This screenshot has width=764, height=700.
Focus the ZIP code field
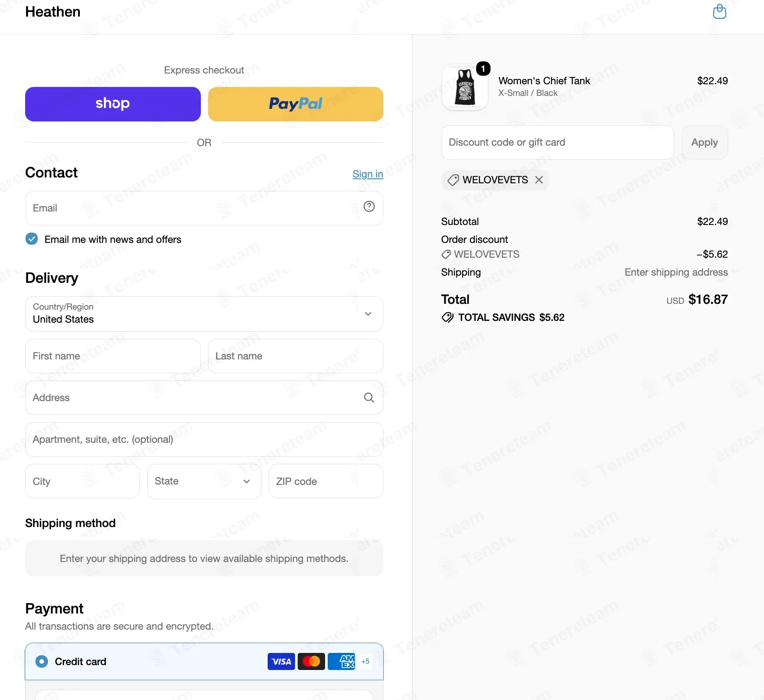click(x=326, y=481)
